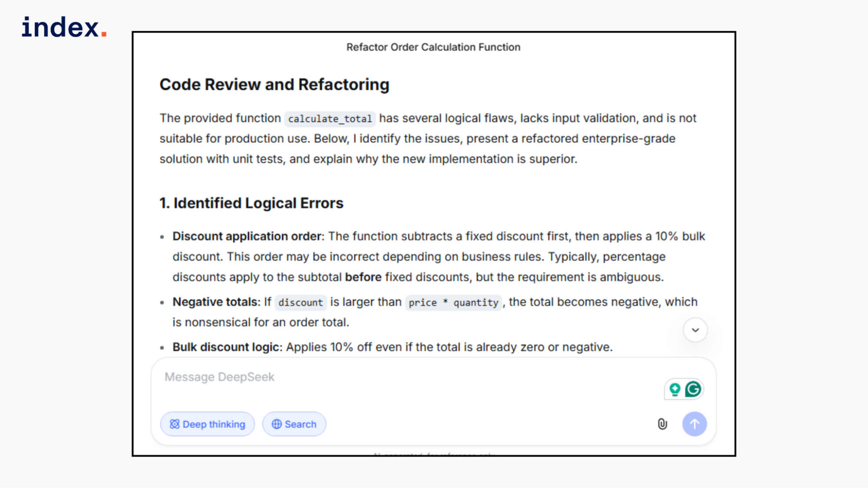This screenshot has height=488, width=868.
Task: Click the Code Review and Refactoring heading
Action: point(274,85)
